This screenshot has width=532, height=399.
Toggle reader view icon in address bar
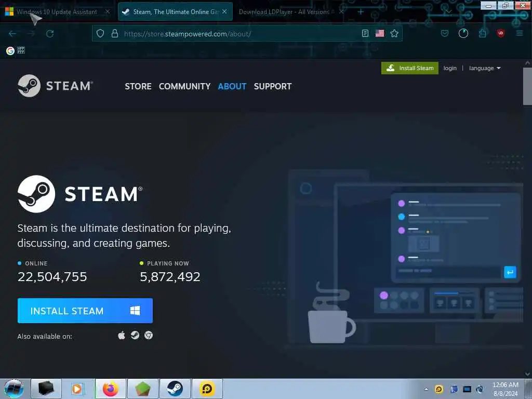(x=365, y=33)
